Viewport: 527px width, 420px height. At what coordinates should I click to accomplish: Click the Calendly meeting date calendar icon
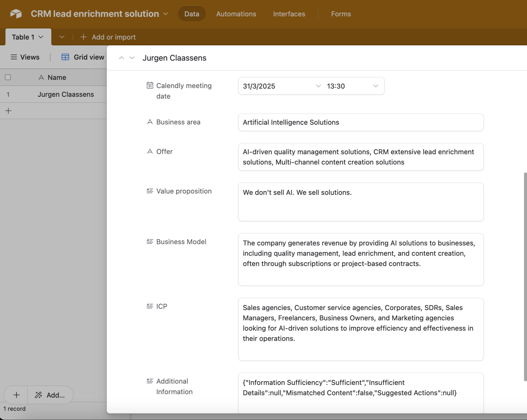pyautogui.click(x=150, y=85)
